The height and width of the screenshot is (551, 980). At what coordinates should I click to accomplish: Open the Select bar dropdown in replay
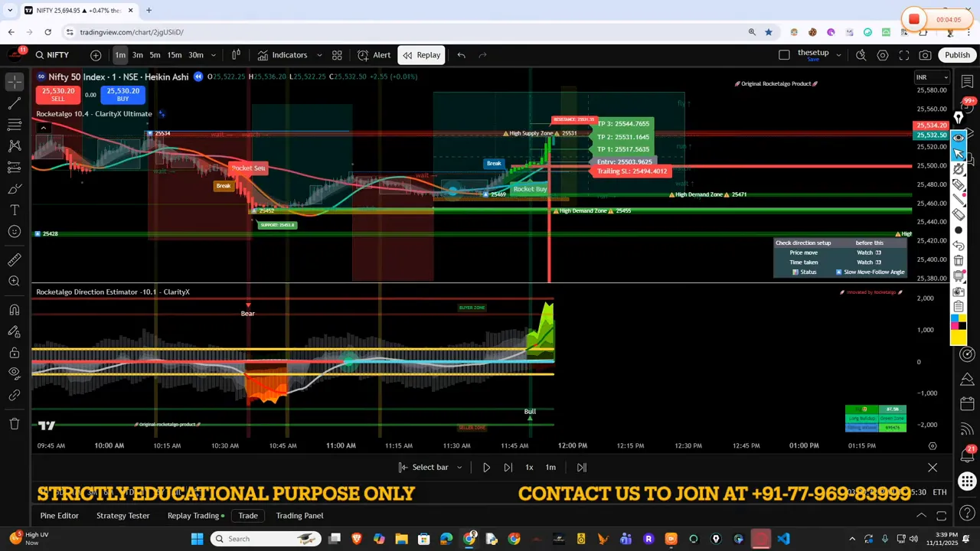pyautogui.click(x=459, y=467)
